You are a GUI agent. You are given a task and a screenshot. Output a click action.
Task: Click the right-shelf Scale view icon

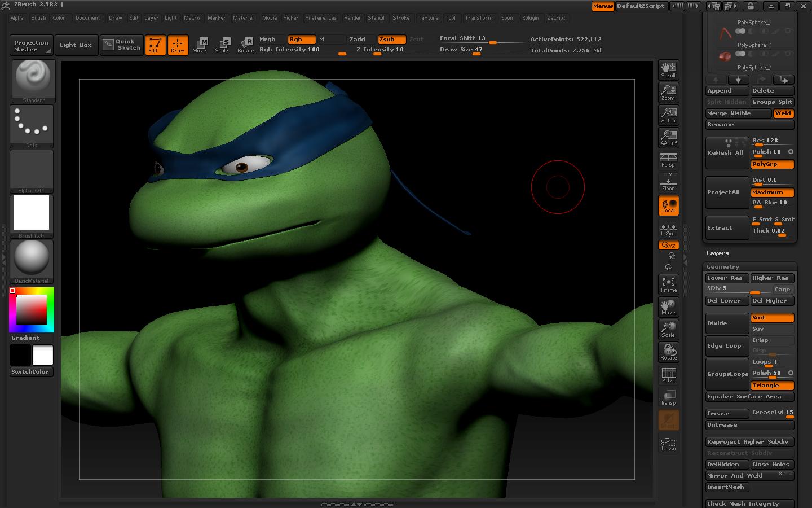pyautogui.click(x=668, y=330)
